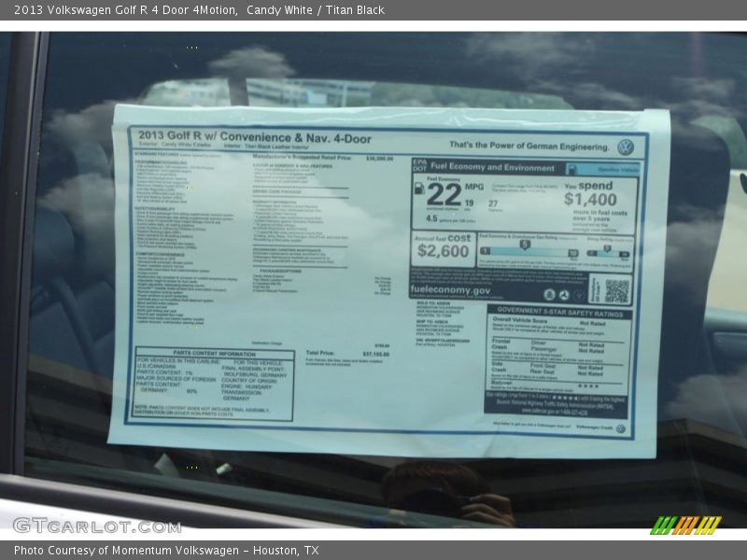Viewport: 747px width, 560px height.
Task: Click the colored stripes logo at bottom right
Action: [685, 525]
